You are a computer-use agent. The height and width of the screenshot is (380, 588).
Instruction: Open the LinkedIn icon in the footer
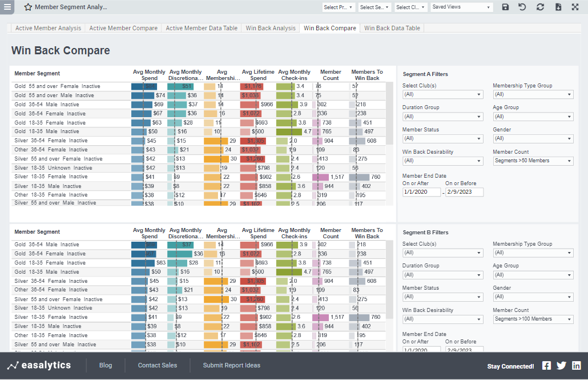(x=577, y=365)
